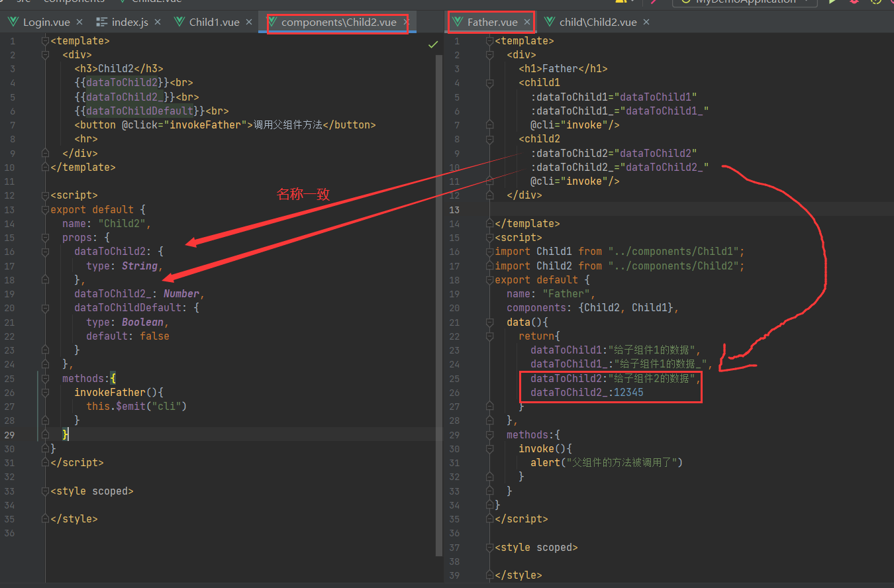The image size is (894, 588).
Task: Switch to the Login.vue tab
Action: point(46,22)
